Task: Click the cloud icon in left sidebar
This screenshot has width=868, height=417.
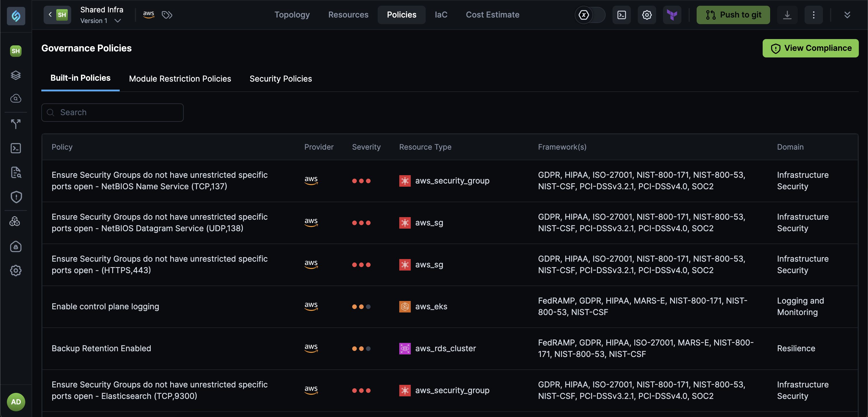Action: pyautogui.click(x=16, y=99)
